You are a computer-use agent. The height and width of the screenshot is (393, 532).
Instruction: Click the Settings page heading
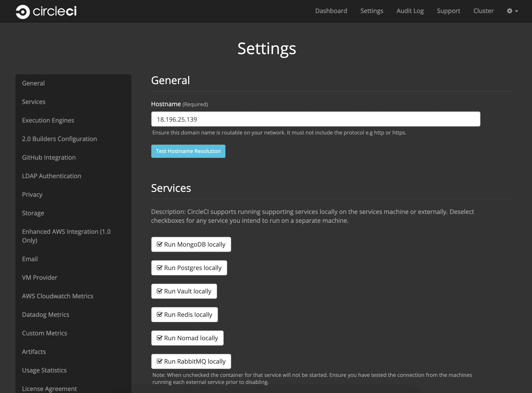(267, 49)
